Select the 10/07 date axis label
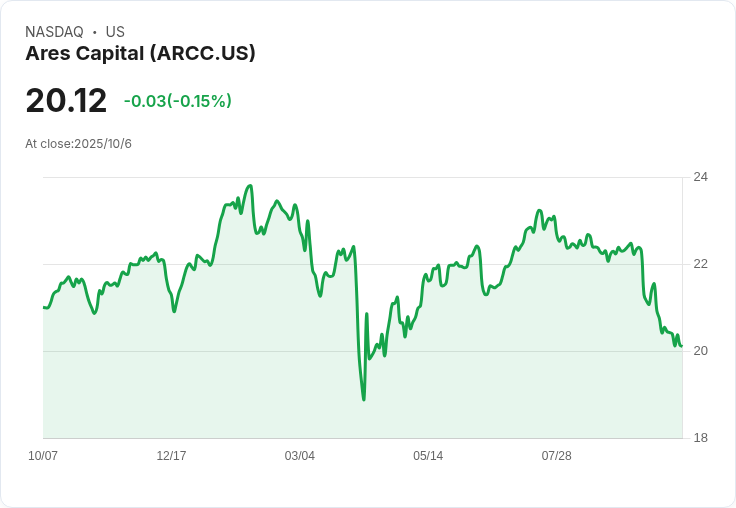 click(x=43, y=455)
